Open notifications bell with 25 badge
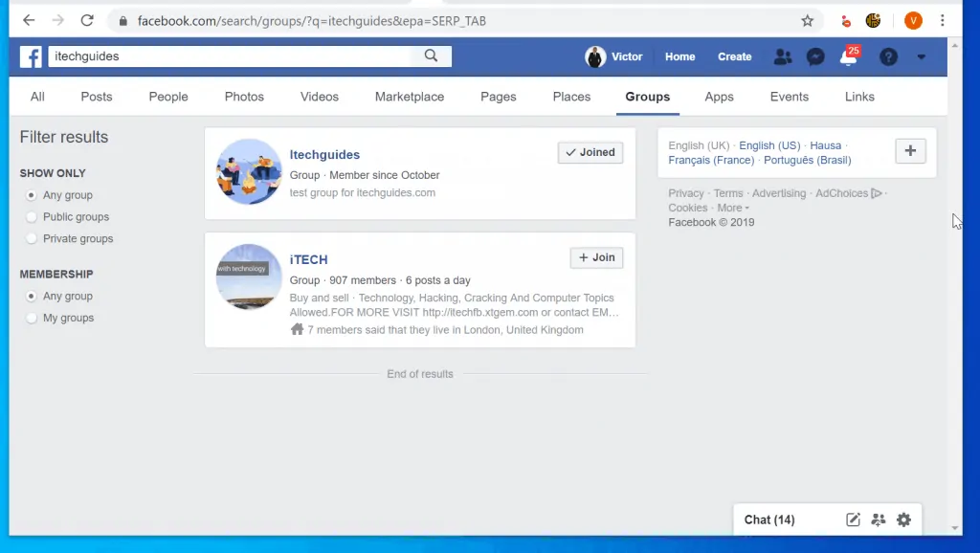The image size is (980, 553). coord(849,57)
